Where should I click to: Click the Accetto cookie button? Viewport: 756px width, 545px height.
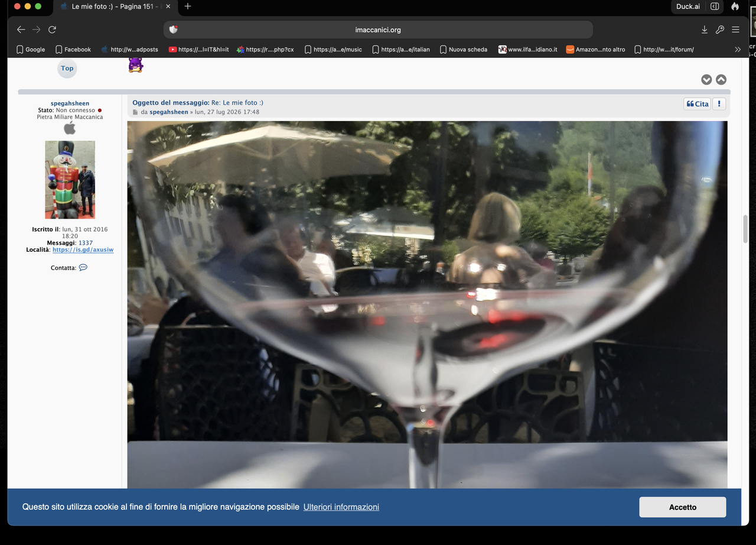683,507
